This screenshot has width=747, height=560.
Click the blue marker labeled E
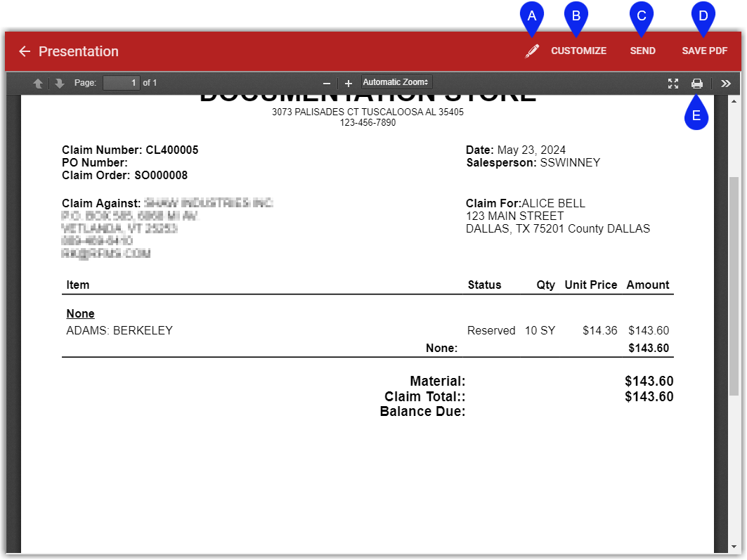[696, 116]
